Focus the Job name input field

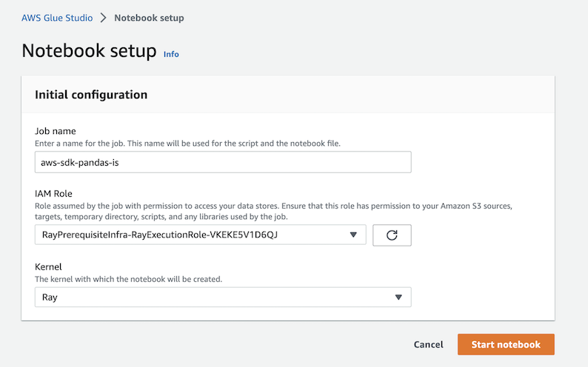[x=223, y=162]
